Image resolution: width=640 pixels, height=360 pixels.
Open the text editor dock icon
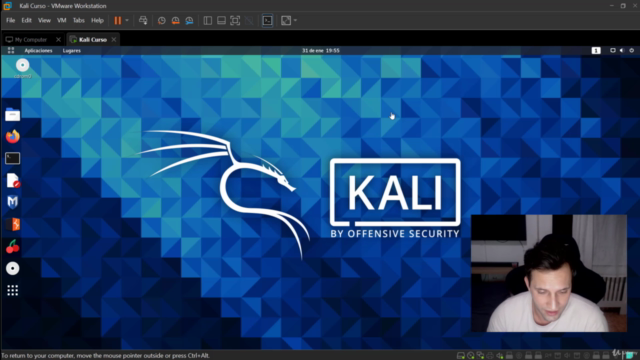(13, 180)
